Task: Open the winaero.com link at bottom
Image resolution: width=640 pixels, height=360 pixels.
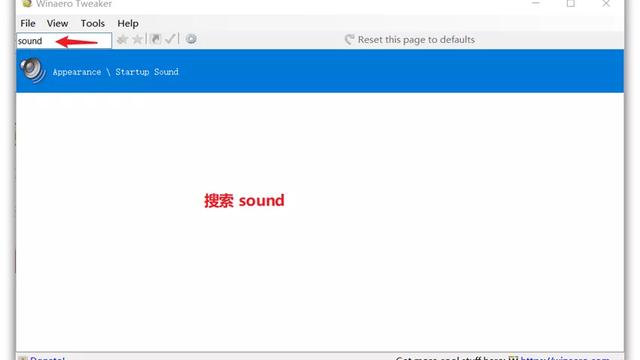Action: [565, 358]
